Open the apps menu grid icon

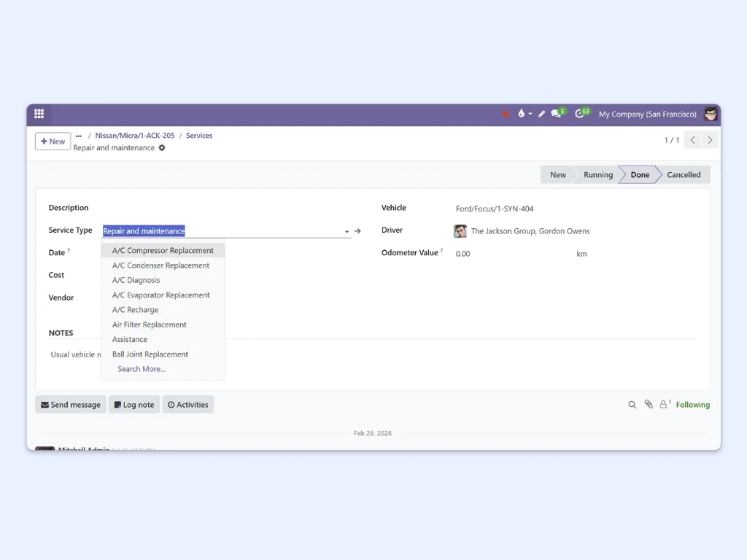tap(39, 114)
